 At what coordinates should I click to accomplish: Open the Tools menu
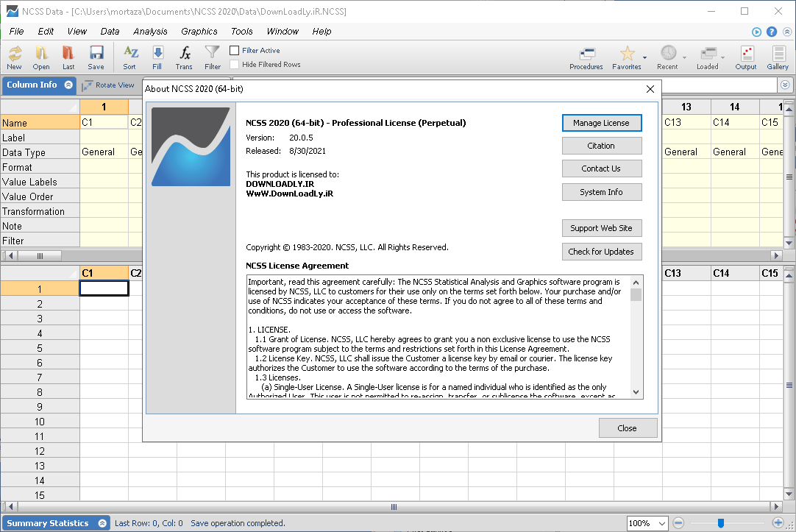[x=241, y=32]
